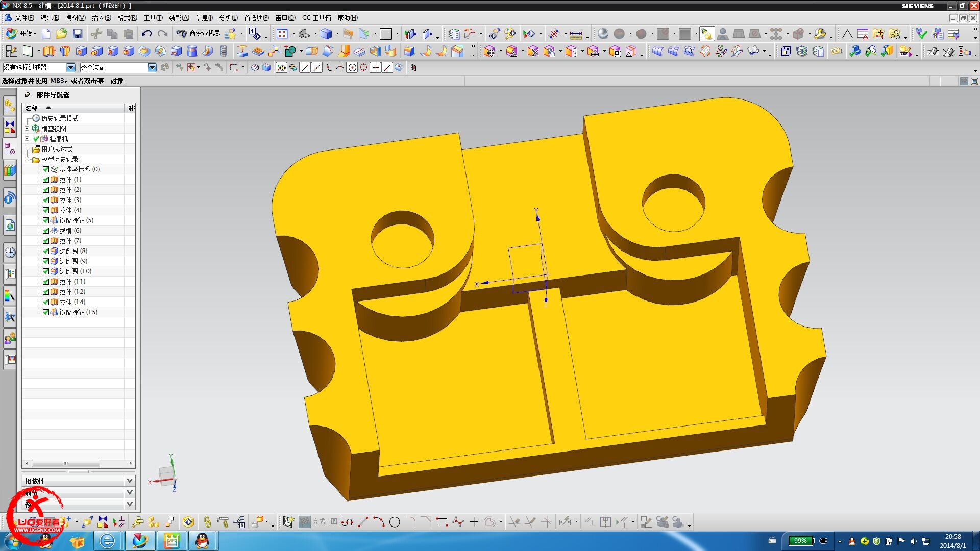This screenshot has height=551, width=980.
Task: Open the 编辑(E) menu
Action: click(50, 18)
